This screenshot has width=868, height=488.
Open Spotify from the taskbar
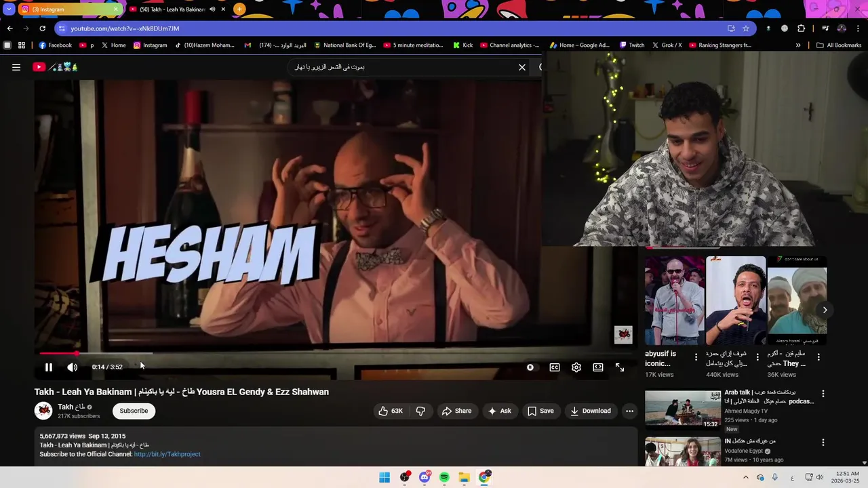444,477
